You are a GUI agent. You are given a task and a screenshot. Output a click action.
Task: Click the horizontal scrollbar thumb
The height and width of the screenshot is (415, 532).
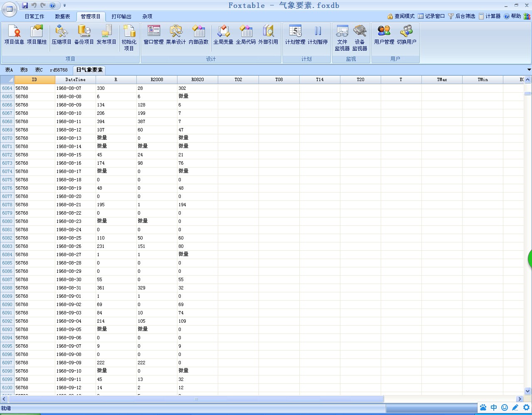coord(196,399)
